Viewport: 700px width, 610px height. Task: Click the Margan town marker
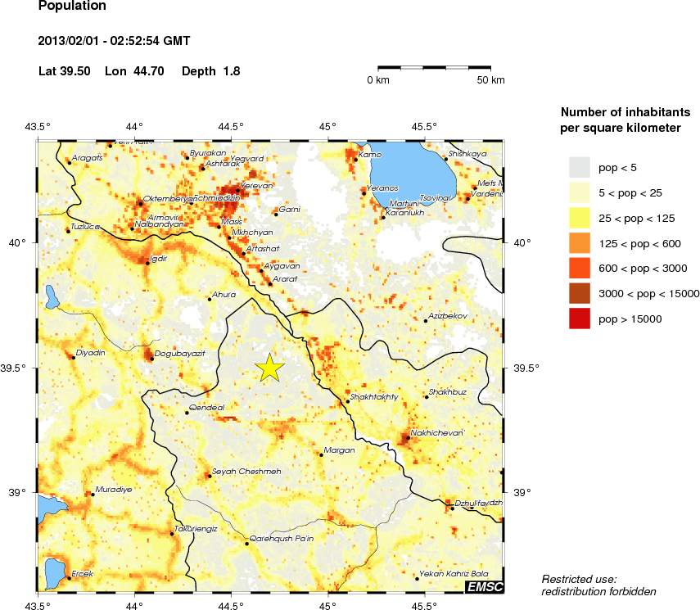pyautogui.click(x=321, y=454)
